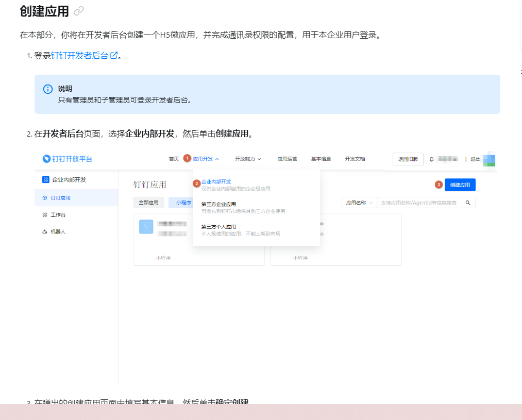This screenshot has width=522, height=420.
Task: Click the 钉钉应用 page heading
Action: [150, 184]
